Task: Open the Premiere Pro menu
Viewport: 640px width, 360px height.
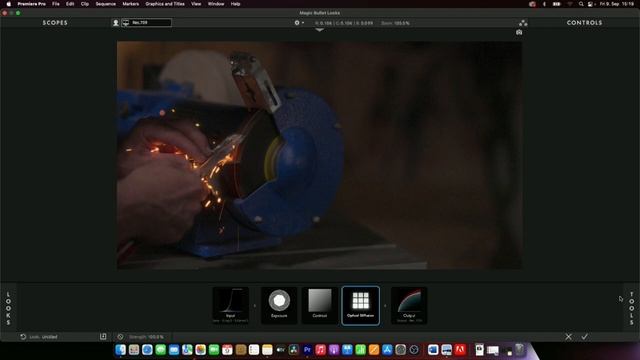Action: point(31,4)
